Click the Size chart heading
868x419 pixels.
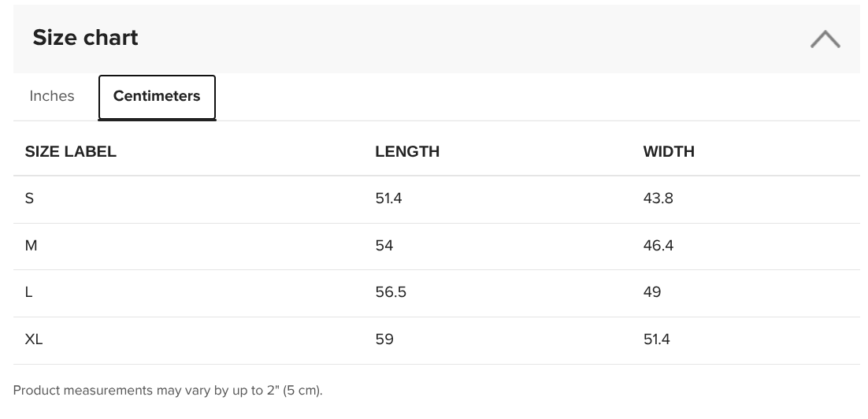(x=85, y=38)
